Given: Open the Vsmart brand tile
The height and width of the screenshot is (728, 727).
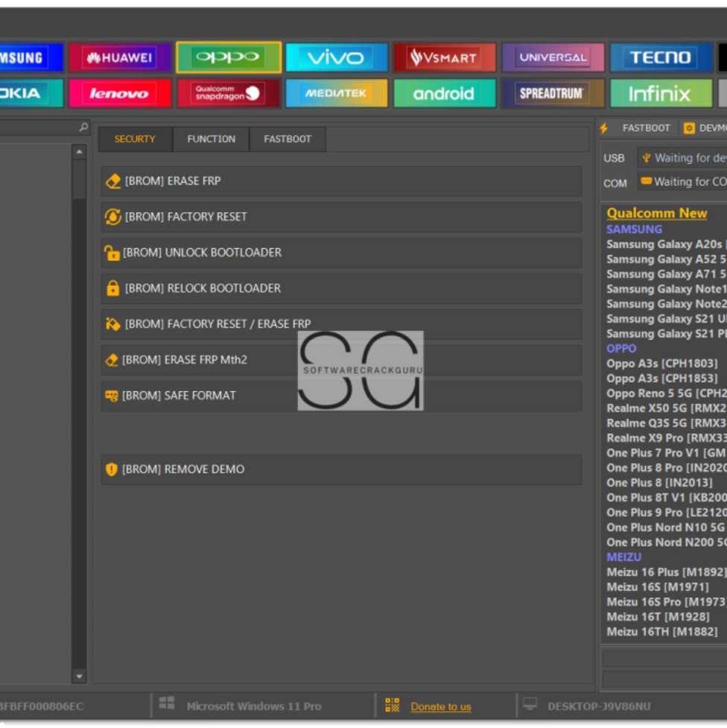Looking at the screenshot, I should (444, 57).
